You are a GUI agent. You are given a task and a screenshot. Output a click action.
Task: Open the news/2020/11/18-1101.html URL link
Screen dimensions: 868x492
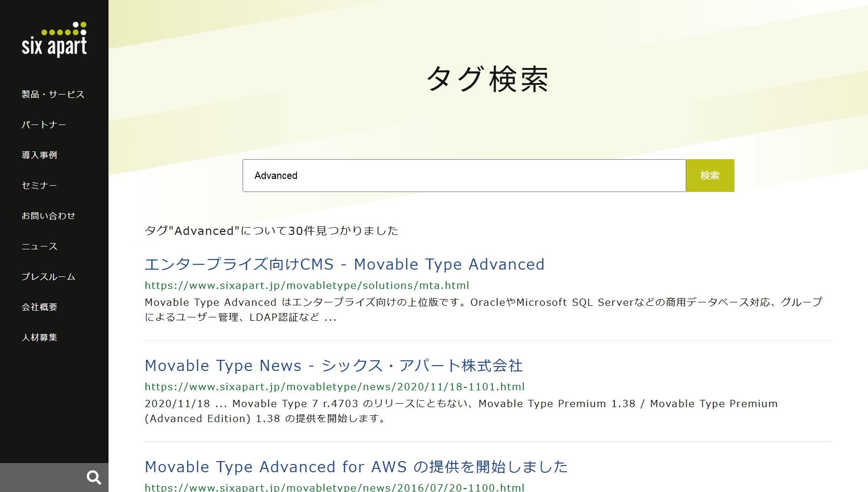tap(335, 387)
